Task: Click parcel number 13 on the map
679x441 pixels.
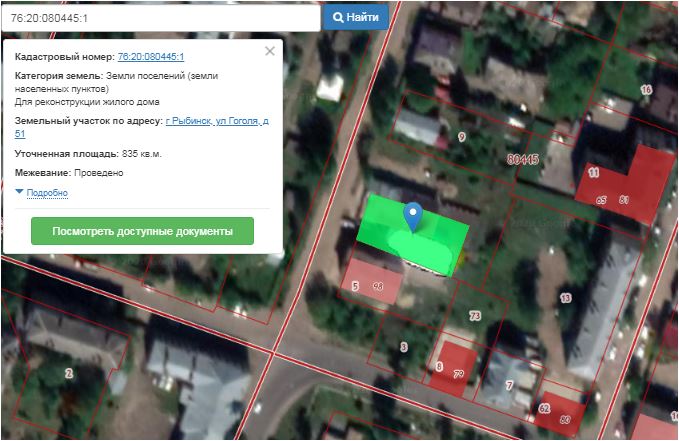Action: point(565,298)
